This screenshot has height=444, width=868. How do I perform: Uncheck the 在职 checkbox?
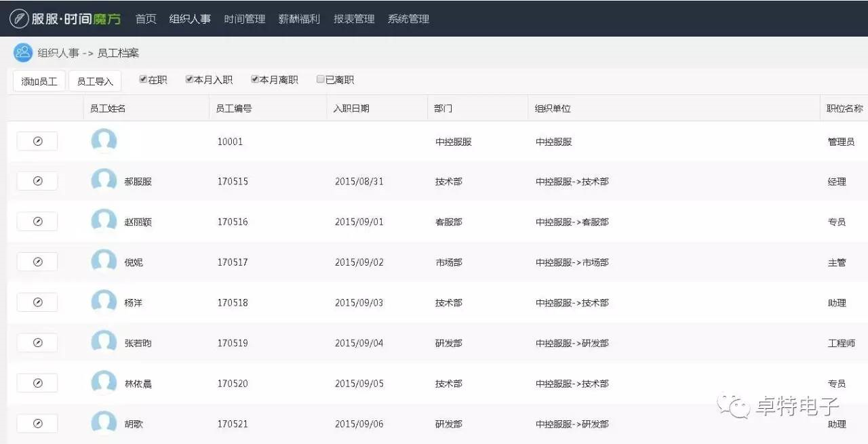coord(143,79)
